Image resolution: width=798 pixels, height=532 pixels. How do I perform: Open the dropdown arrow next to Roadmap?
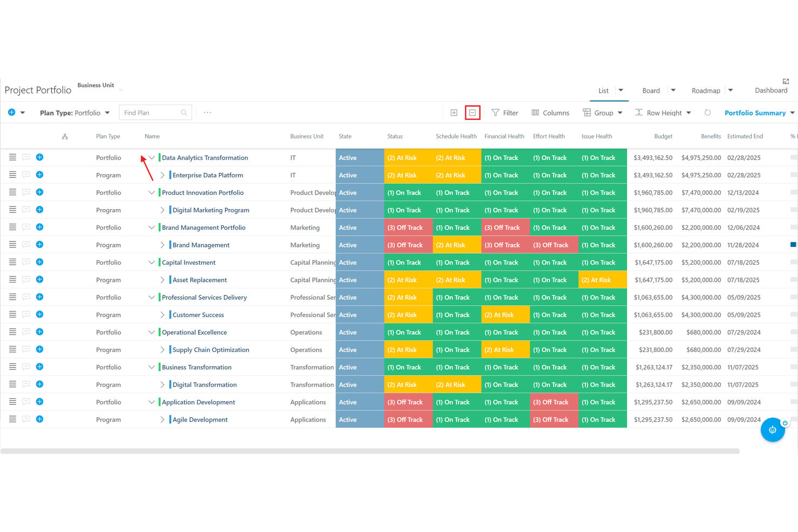point(731,91)
